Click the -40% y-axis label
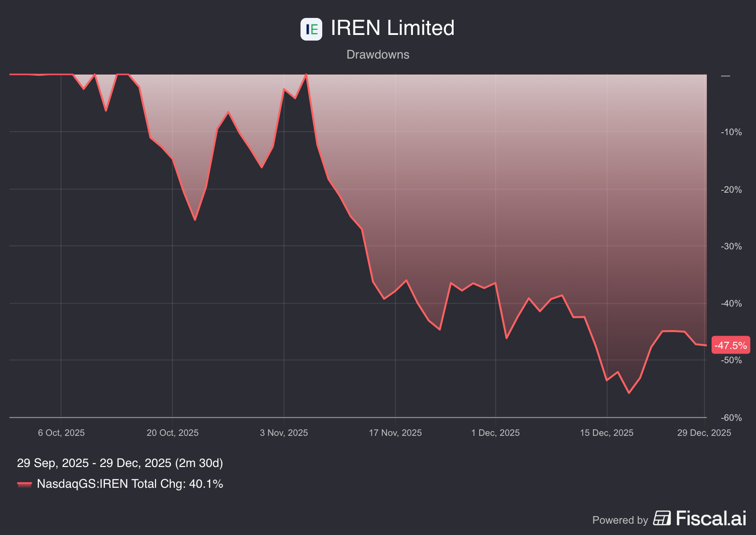The width and height of the screenshot is (756, 535). [731, 304]
